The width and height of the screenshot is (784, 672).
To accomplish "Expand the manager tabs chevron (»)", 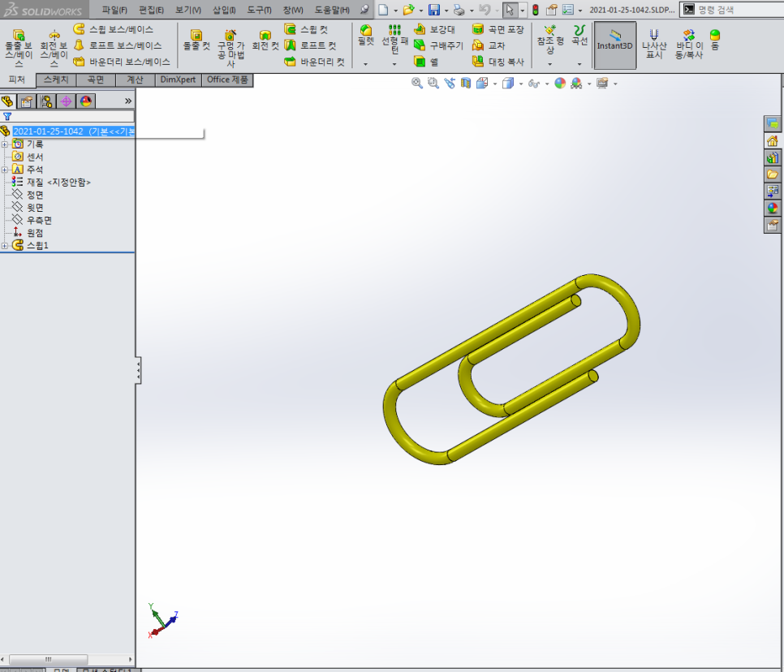I will (x=128, y=101).
